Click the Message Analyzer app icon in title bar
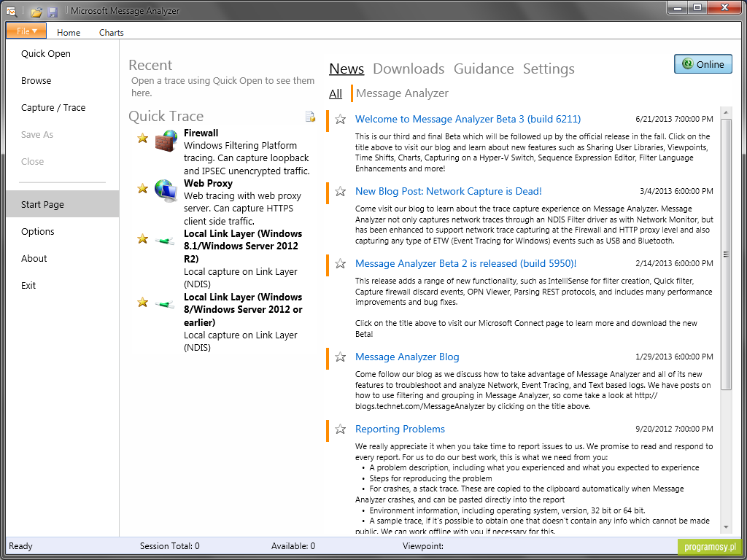Screen dimensions: 747x560 [12, 12]
